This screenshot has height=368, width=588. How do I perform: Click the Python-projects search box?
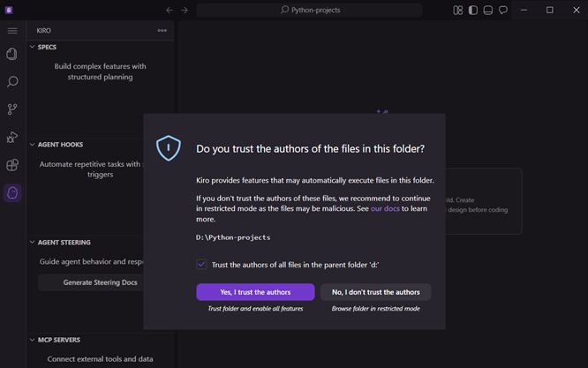click(x=309, y=10)
